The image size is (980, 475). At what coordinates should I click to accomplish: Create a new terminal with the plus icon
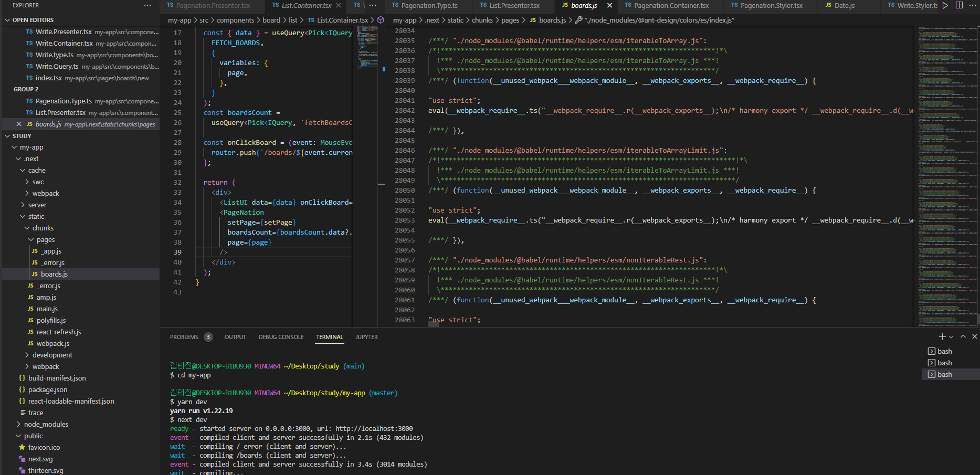(x=942, y=337)
